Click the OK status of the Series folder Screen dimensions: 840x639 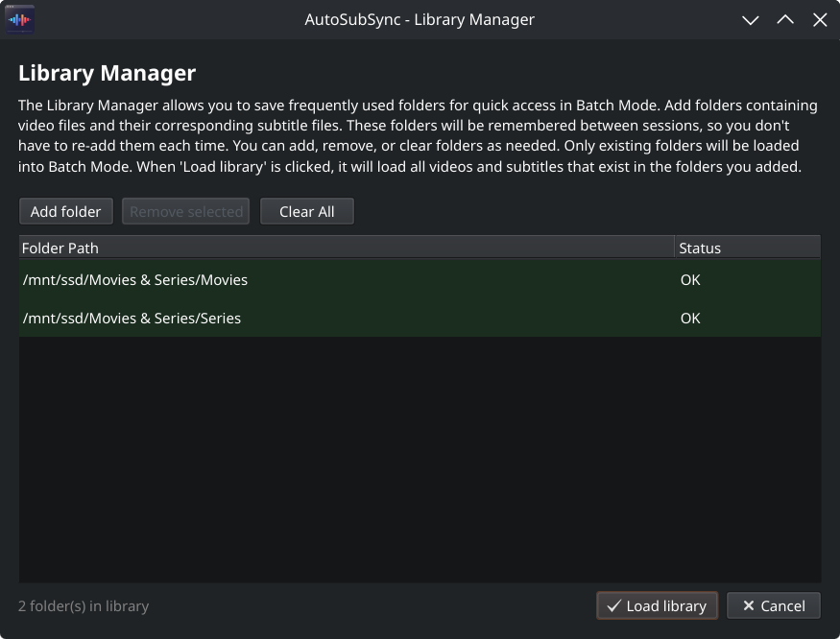[x=690, y=319]
